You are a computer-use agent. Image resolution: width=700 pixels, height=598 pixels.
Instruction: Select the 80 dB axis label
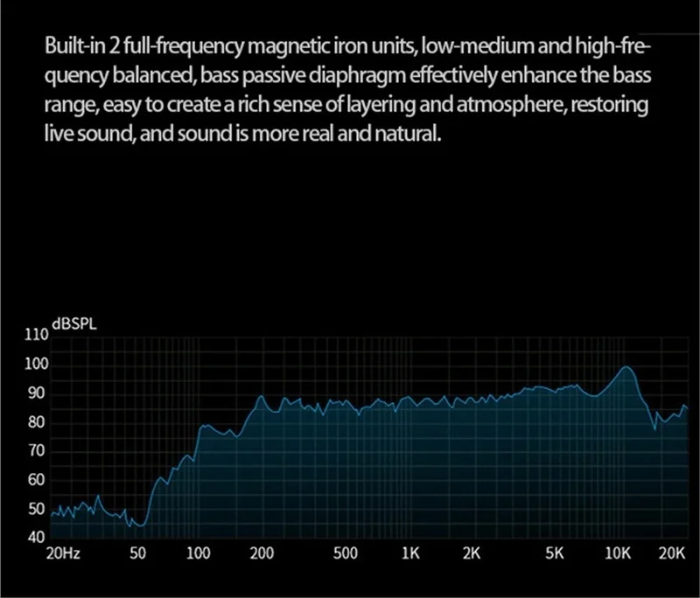point(37,422)
